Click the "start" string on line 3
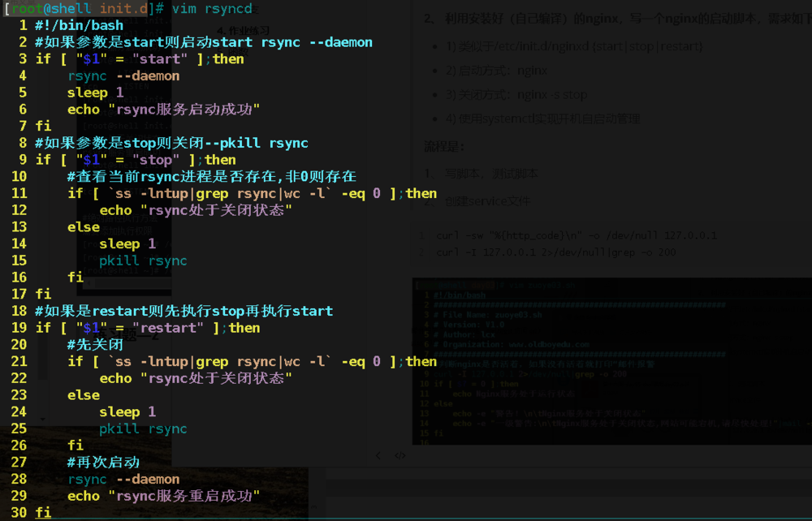Image resolution: width=812 pixels, height=521 pixels. point(159,59)
